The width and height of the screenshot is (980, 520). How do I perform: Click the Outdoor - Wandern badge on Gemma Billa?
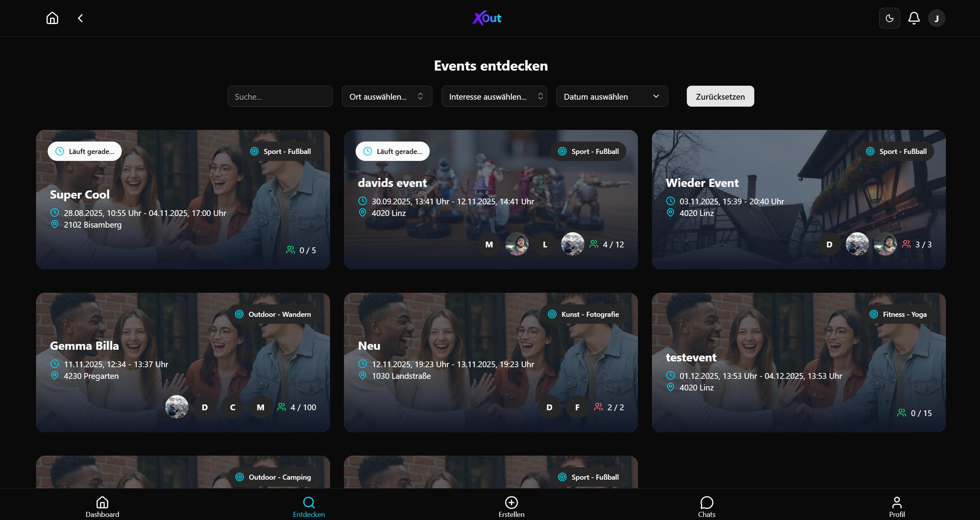[273, 314]
